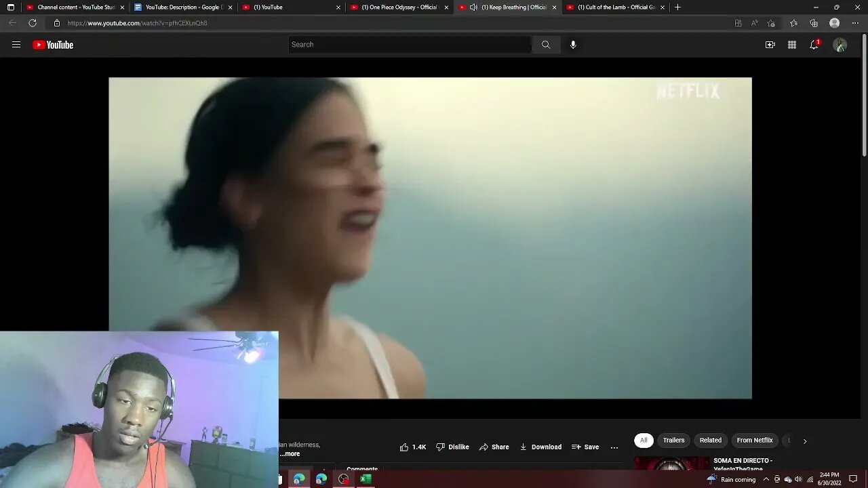Open browser Collections

[x=814, y=23]
